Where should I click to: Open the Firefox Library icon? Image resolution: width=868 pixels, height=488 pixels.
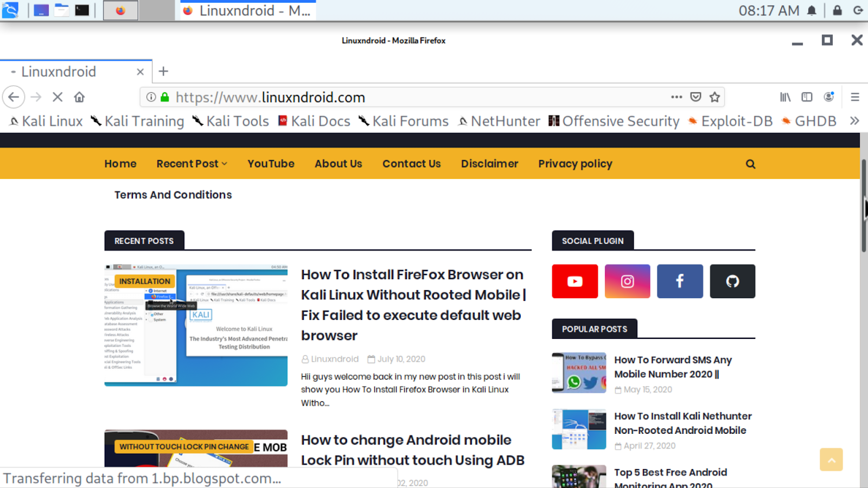786,97
